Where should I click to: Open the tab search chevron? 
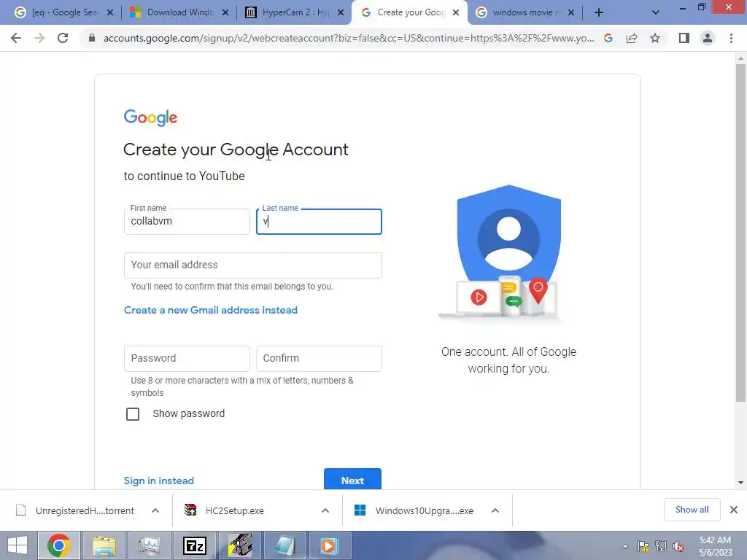pyautogui.click(x=656, y=12)
